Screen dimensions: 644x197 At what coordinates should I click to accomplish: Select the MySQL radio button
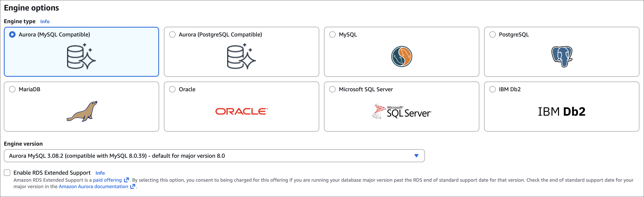[x=332, y=34]
